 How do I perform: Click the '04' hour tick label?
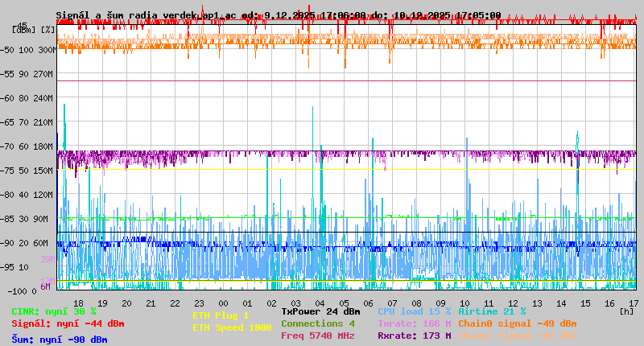click(320, 303)
